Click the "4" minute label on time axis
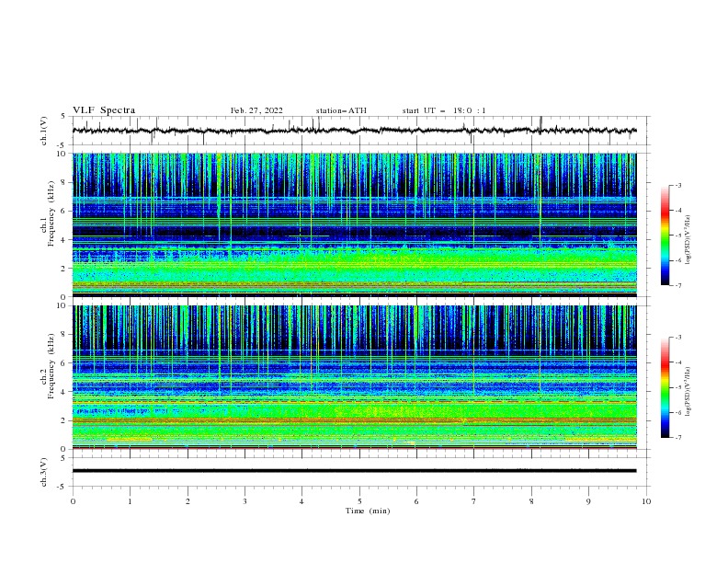The height and width of the screenshot is (563, 728). point(301,501)
